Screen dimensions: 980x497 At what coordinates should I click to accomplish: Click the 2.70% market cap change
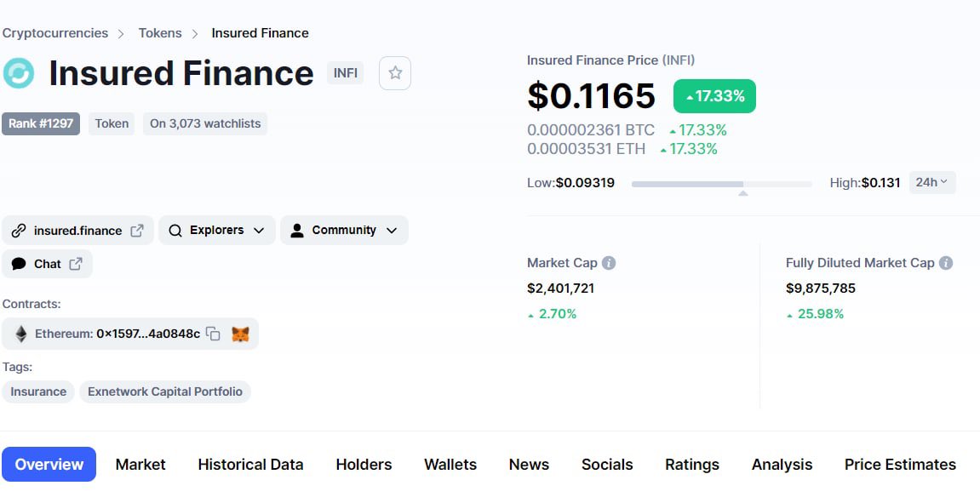click(x=552, y=314)
